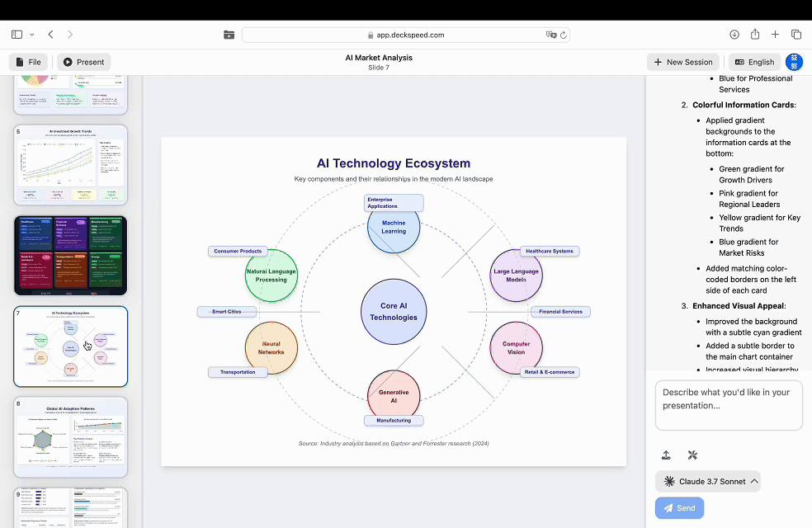Click the user avatar in the top right
Screen dimensions: 812x528
click(794, 62)
